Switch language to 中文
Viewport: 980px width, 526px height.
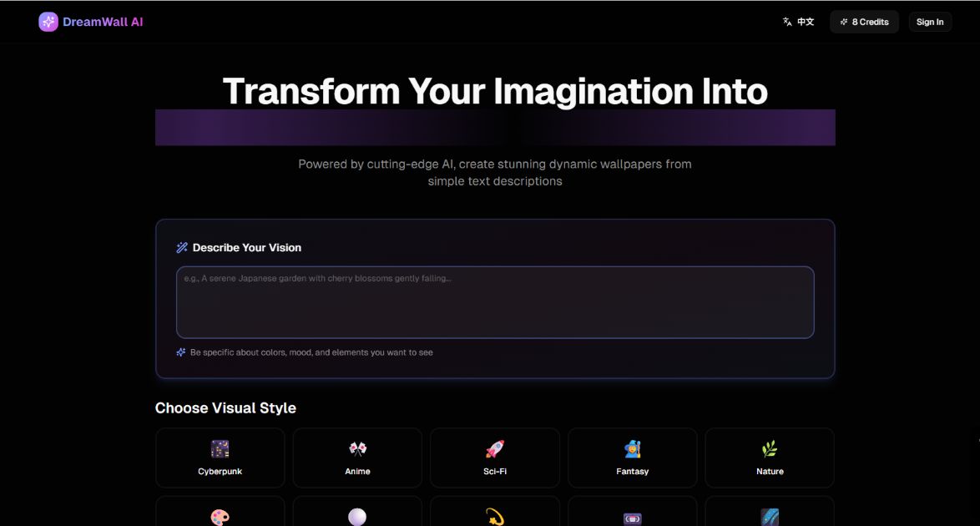click(805, 22)
